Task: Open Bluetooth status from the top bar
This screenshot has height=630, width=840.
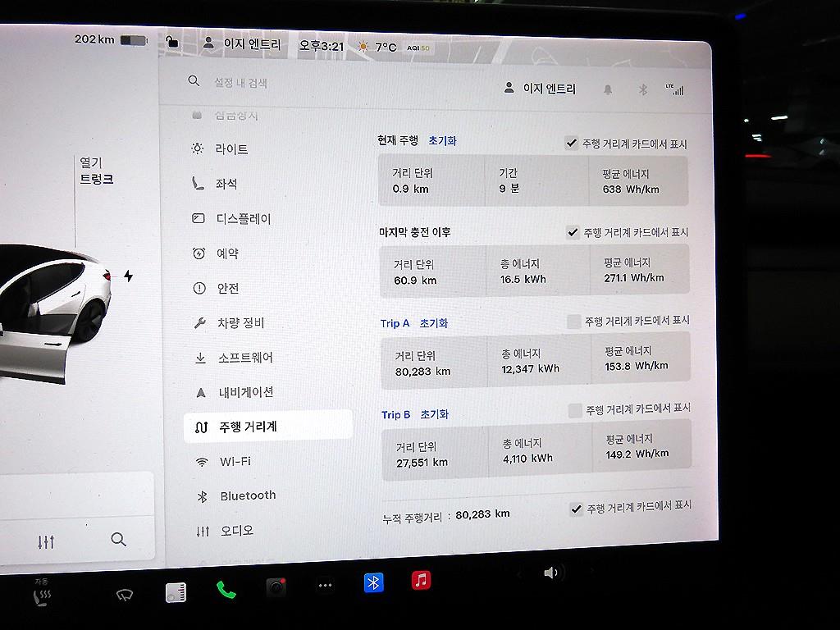Action: [643, 90]
